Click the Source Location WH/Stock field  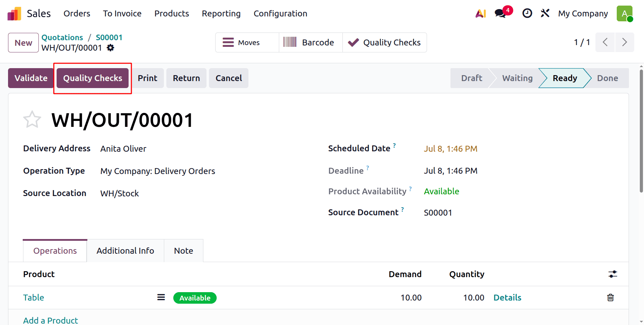point(120,193)
